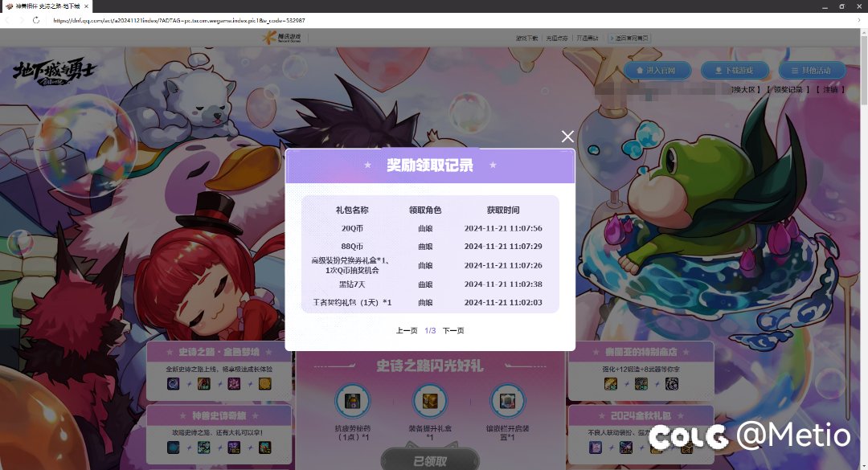This screenshot has height=470, width=868.
Task: Open the 其他活动 menu button
Action: pos(812,71)
